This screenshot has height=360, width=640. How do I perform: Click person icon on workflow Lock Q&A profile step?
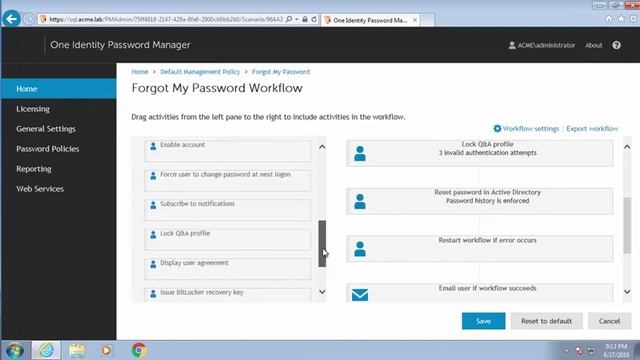coord(360,153)
